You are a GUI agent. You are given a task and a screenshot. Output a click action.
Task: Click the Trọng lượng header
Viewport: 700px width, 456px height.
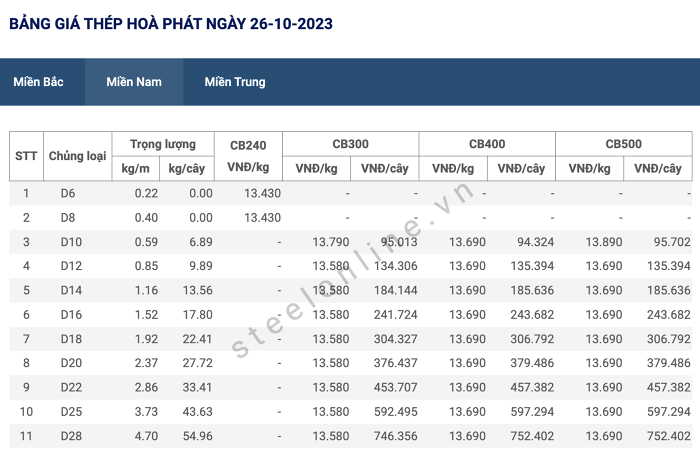point(163,144)
